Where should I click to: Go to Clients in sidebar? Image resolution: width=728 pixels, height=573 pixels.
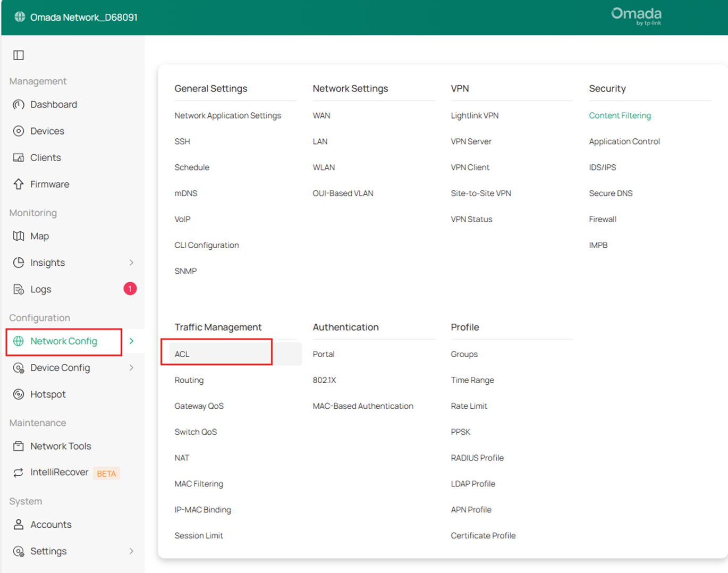46,157
